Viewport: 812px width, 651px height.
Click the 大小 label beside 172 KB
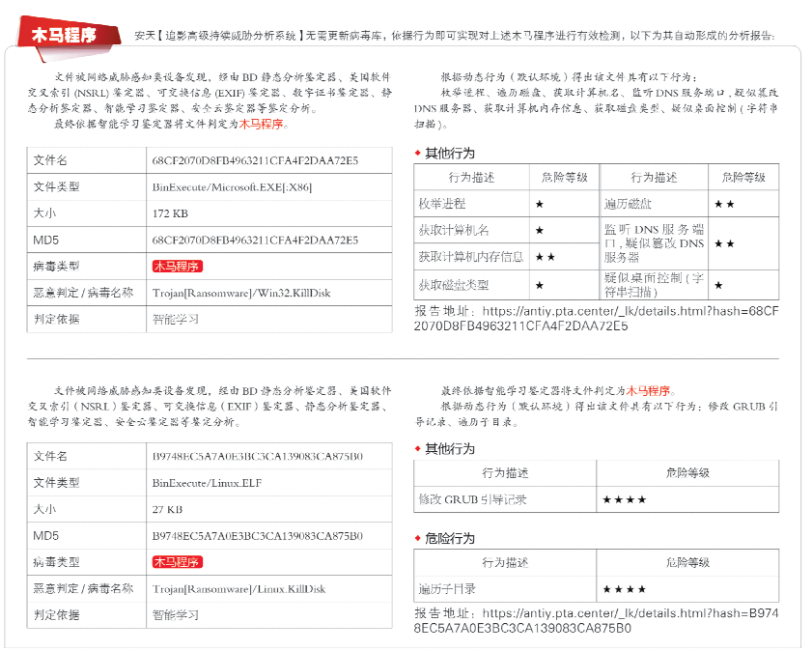point(45,213)
